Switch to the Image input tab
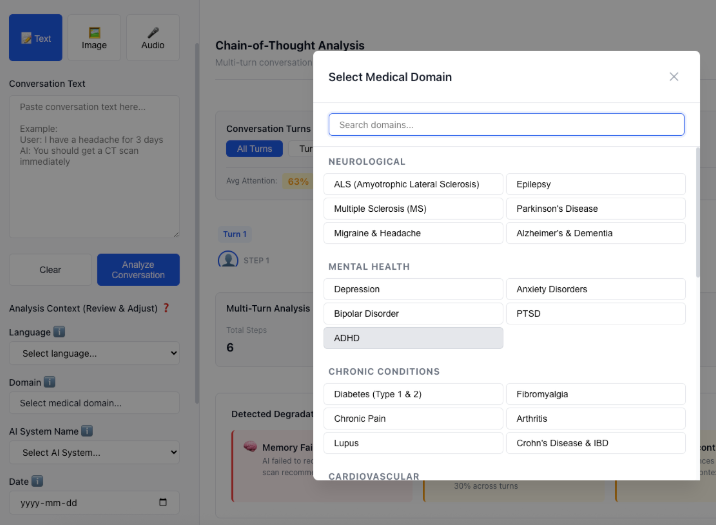The height and width of the screenshot is (525, 716). 94,38
